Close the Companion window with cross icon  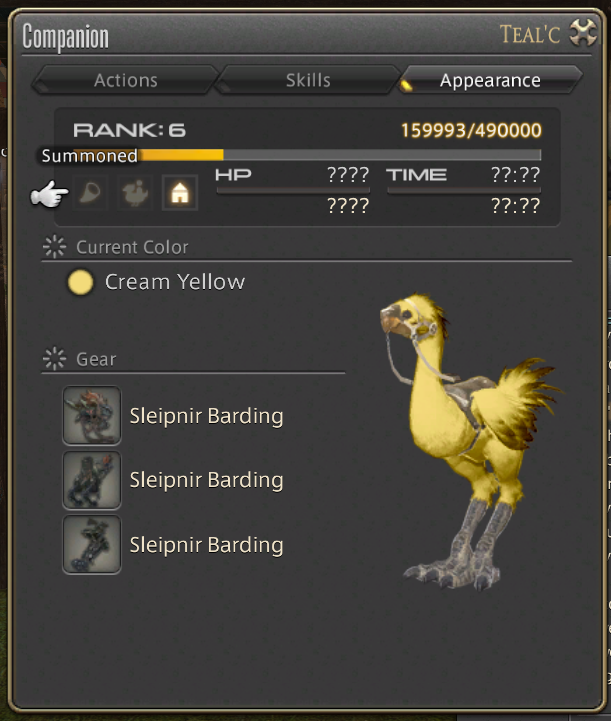coord(583,33)
